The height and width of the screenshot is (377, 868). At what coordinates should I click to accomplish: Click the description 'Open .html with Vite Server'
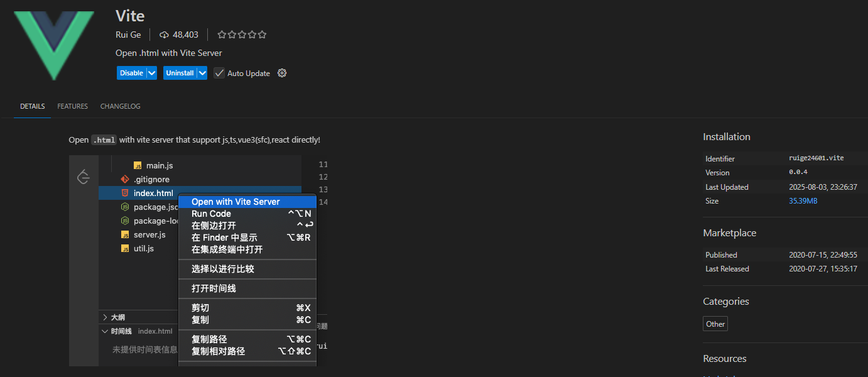[x=169, y=53]
